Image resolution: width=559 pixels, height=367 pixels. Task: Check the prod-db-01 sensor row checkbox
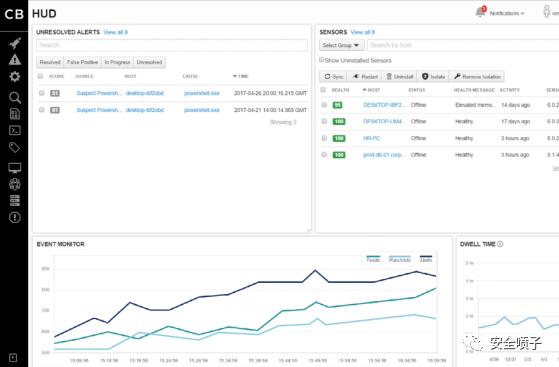(324, 154)
